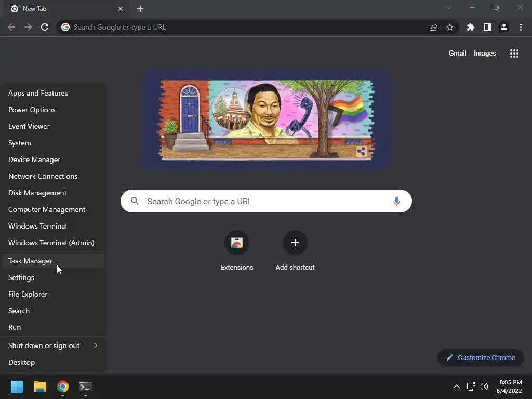Bookmark this tab with the star icon
The width and height of the screenshot is (532, 399).
pos(450,27)
